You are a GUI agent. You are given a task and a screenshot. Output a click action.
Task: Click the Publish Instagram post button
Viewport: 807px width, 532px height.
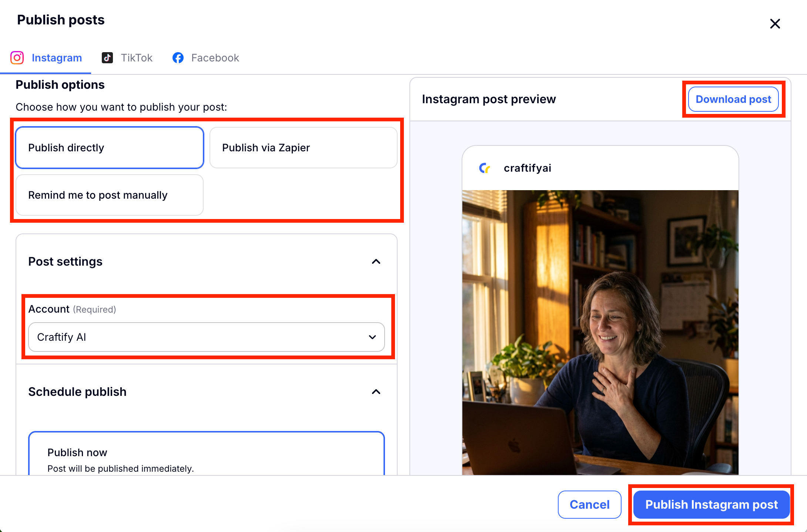pos(711,505)
